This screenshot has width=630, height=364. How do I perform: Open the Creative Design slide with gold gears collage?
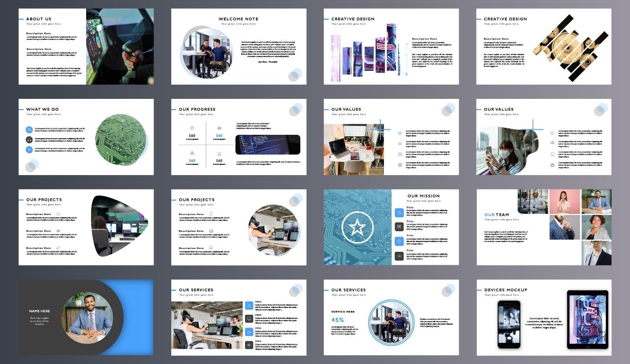[544, 46]
